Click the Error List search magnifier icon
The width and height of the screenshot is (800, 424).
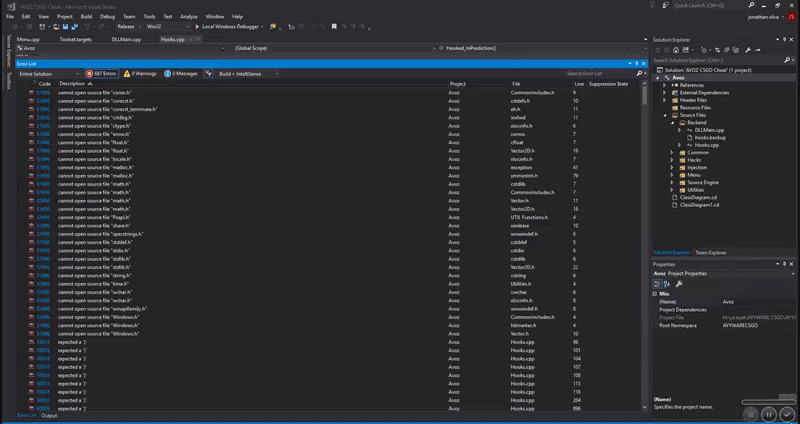click(639, 74)
